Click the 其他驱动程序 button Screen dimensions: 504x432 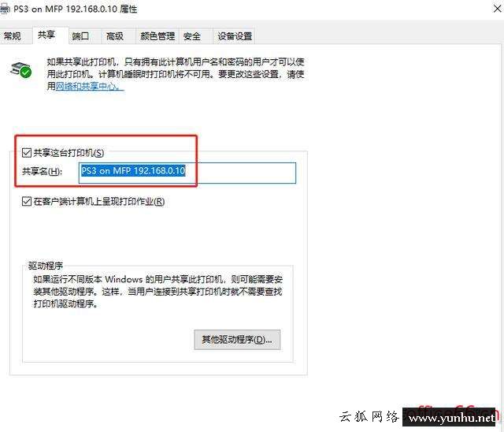pyautogui.click(x=237, y=339)
